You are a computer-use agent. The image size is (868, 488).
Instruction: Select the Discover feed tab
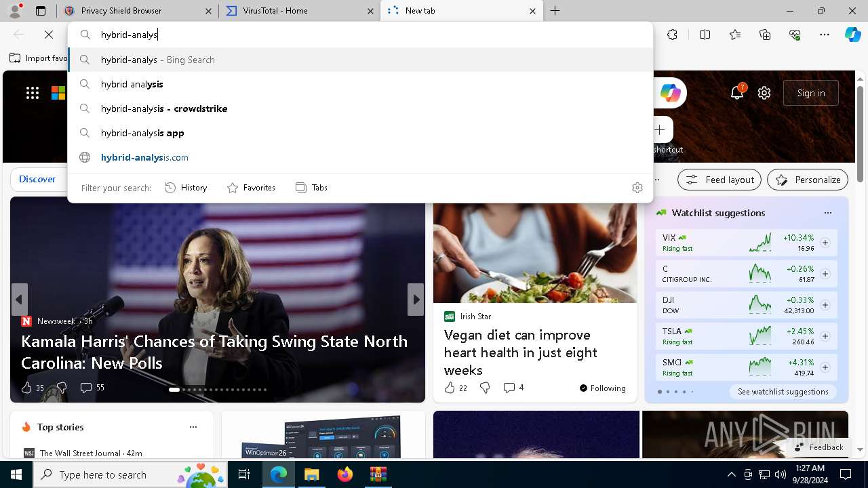(37, 180)
